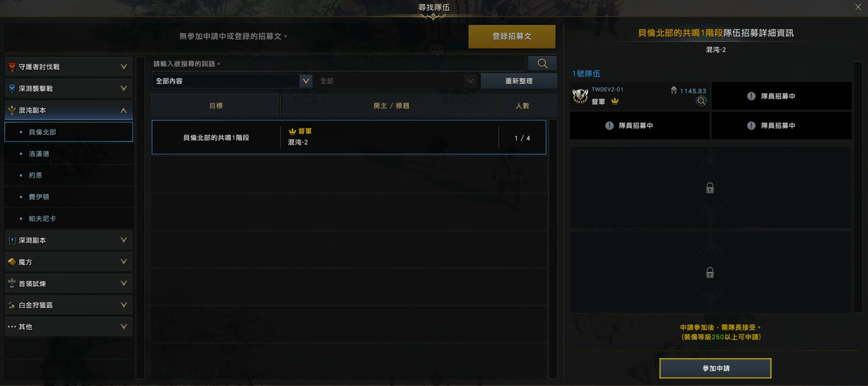Click the 參加申請 button
This screenshot has width=868, height=386.
(x=715, y=368)
